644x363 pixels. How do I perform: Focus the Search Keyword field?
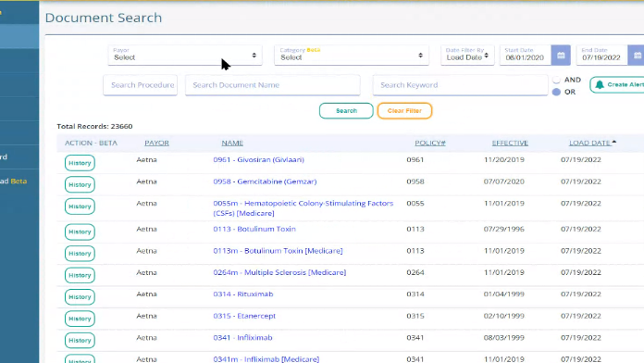(460, 85)
